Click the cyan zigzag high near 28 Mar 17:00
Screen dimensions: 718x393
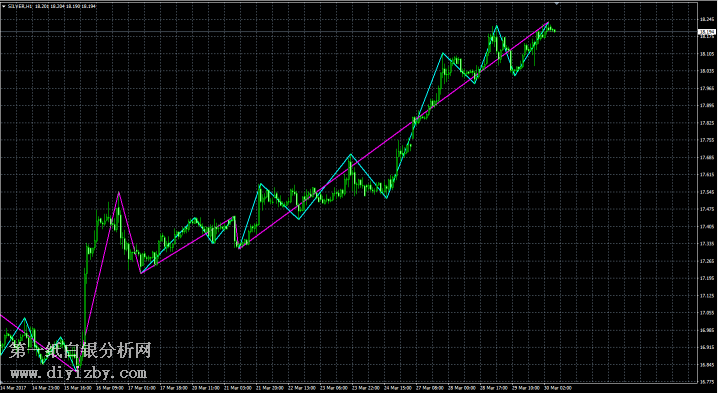pos(496,25)
